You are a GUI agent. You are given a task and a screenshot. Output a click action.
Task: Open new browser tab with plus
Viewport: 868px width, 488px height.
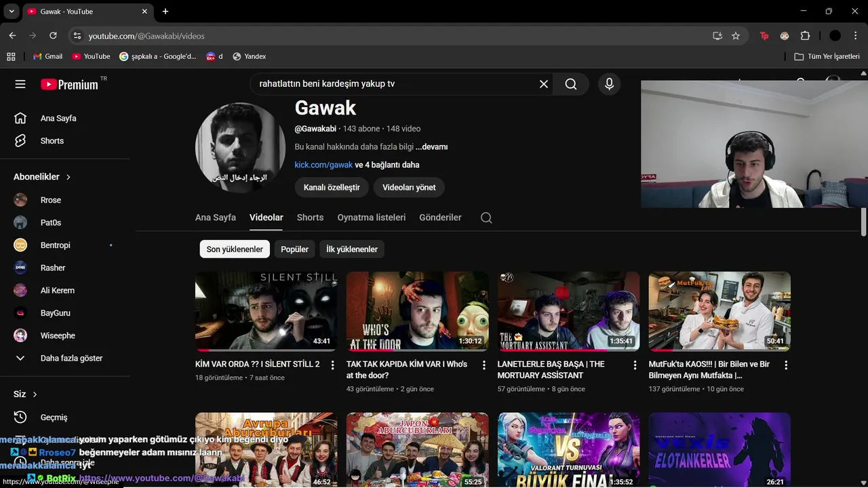point(165,12)
